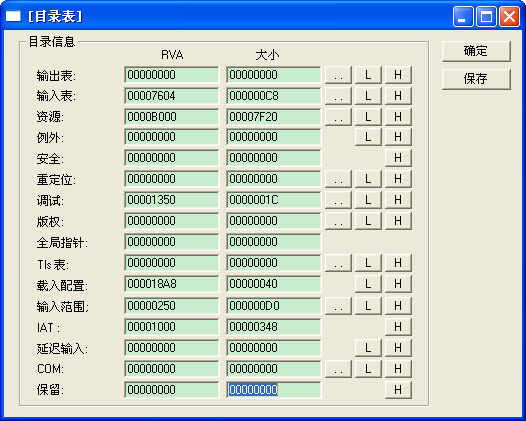Open the '..' browse button for 输入表
This screenshot has height=421, width=526.
(x=338, y=96)
